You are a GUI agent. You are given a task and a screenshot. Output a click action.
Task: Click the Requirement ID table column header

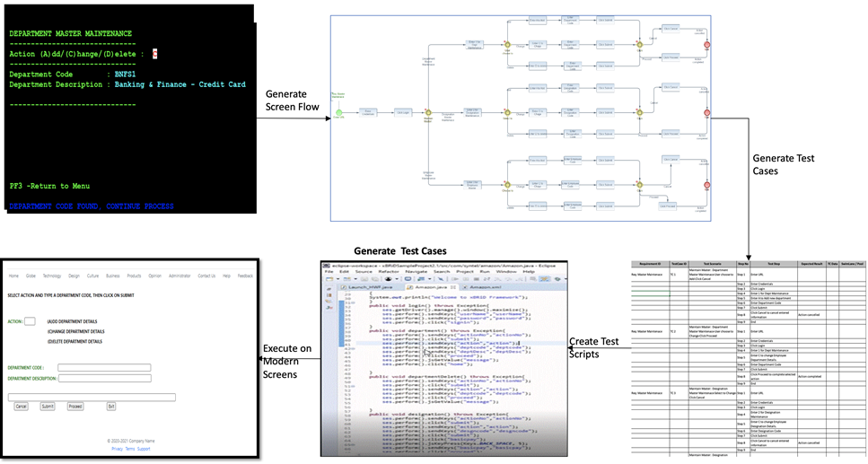tap(651, 264)
